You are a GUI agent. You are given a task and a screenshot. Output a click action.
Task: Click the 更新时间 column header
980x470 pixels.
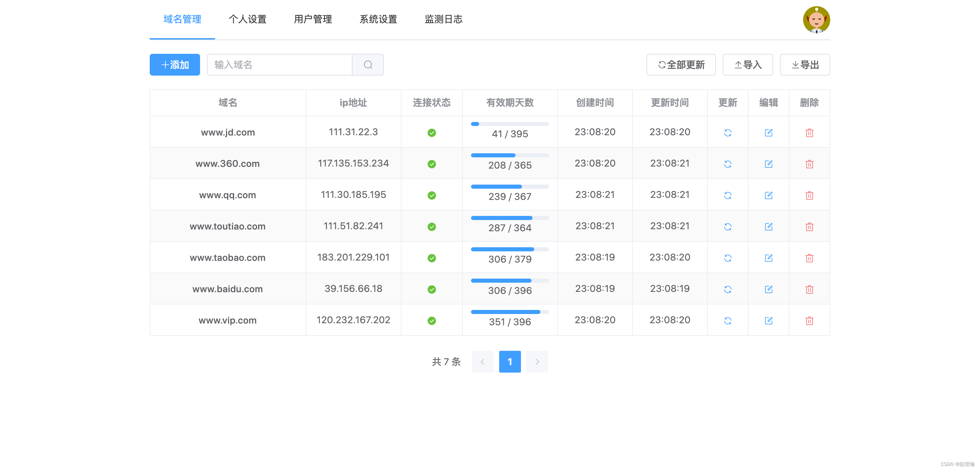click(670, 103)
